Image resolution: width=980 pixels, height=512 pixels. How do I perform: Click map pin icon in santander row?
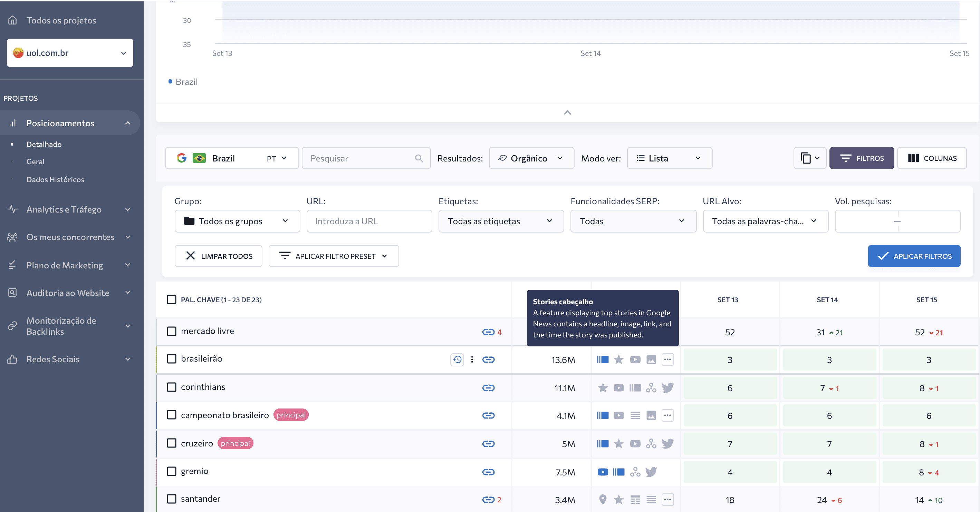pyautogui.click(x=603, y=500)
